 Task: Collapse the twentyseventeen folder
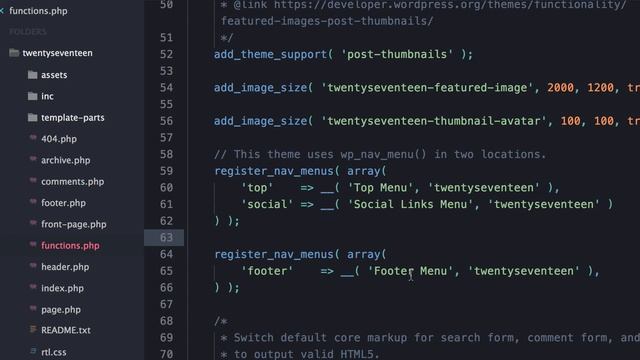tap(57, 53)
